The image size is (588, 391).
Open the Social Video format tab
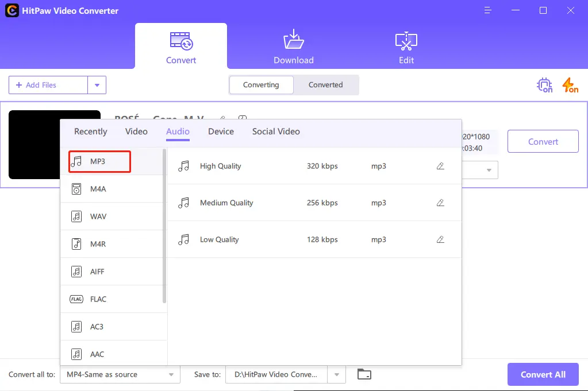[276, 131]
